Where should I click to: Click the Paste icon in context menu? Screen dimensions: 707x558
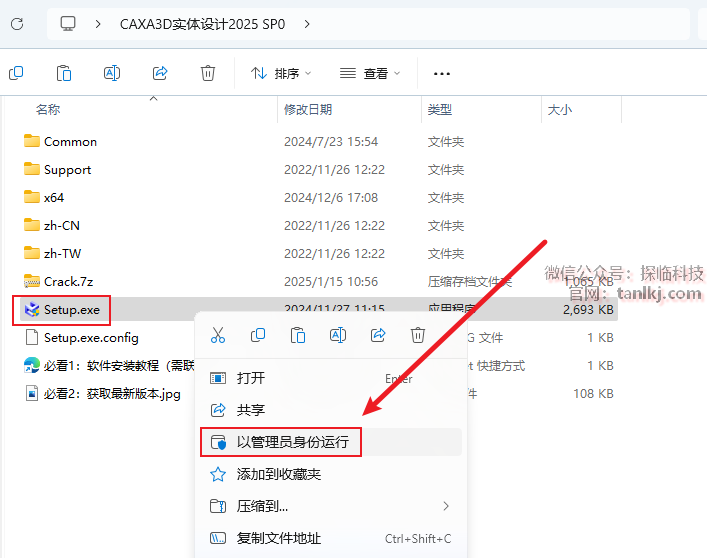point(298,335)
